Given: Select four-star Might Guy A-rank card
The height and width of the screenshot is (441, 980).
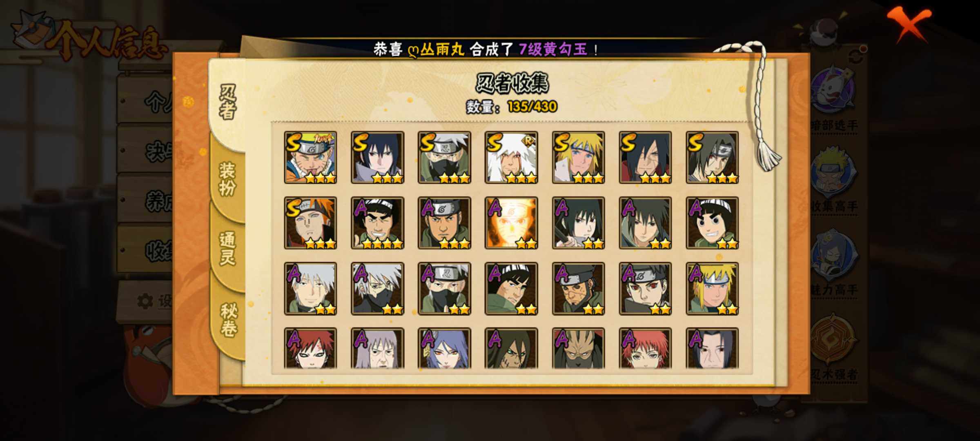Looking at the screenshot, I should point(377,223).
